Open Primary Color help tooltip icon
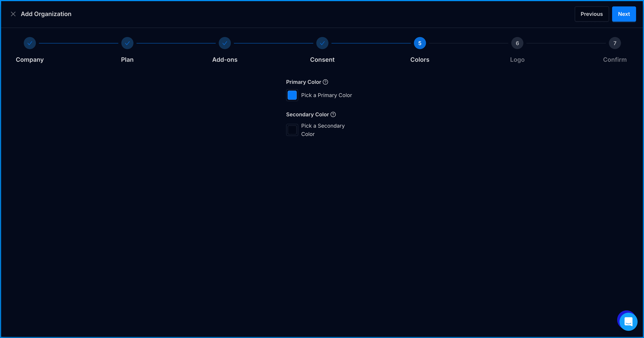Screen dimensions: 644x338 (x=325, y=82)
